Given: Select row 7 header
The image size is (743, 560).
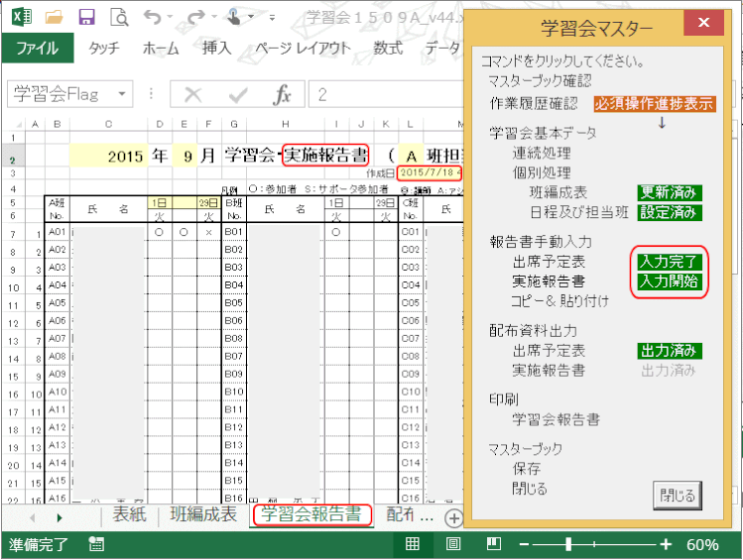Looking at the screenshot, I should pyautogui.click(x=13, y=234).
